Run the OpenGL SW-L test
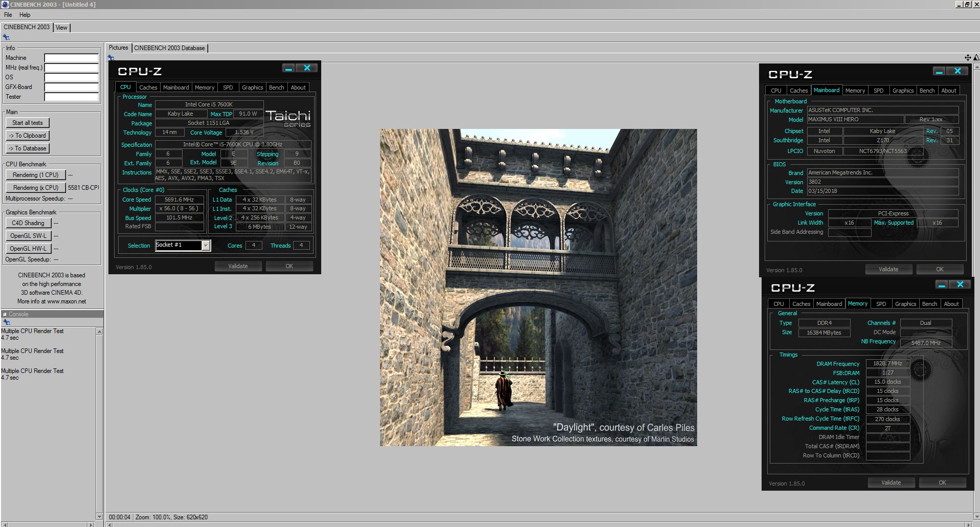This screenshot has height=527, width=980. click(x=28, y=236)
